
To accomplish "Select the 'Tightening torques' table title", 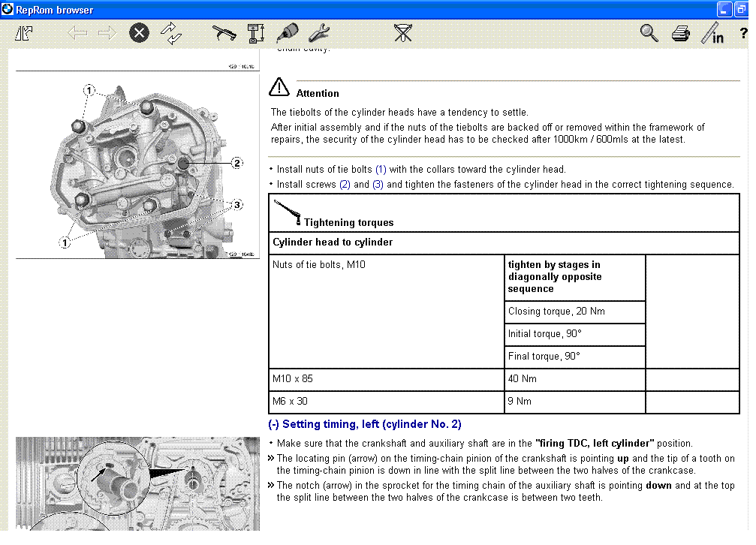I will point(348,222).
